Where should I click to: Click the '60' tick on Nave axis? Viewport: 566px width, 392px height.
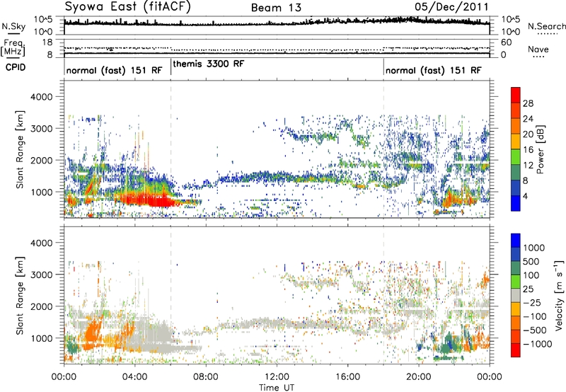click(506, 42)
